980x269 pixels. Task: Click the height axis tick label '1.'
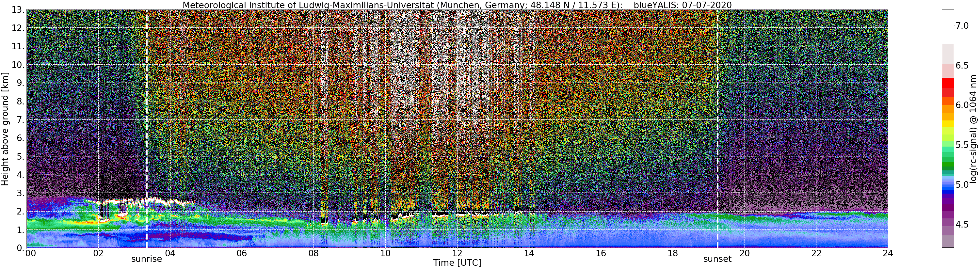20,229
